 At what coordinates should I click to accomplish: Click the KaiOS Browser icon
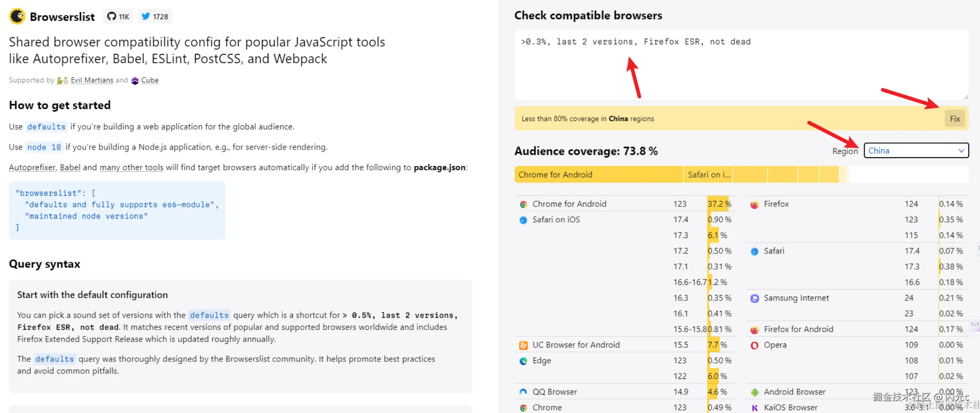[754, 408]
